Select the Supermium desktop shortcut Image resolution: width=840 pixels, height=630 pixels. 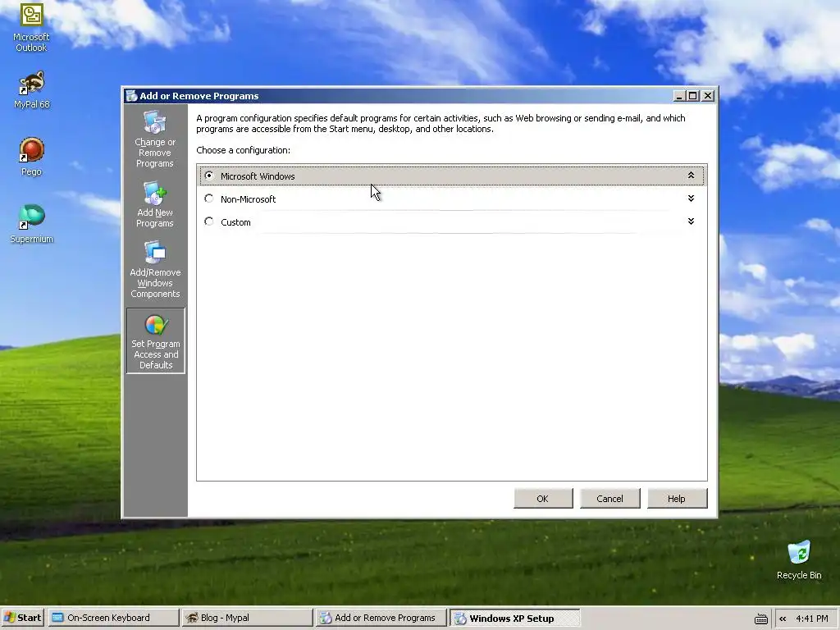[32, 224]
